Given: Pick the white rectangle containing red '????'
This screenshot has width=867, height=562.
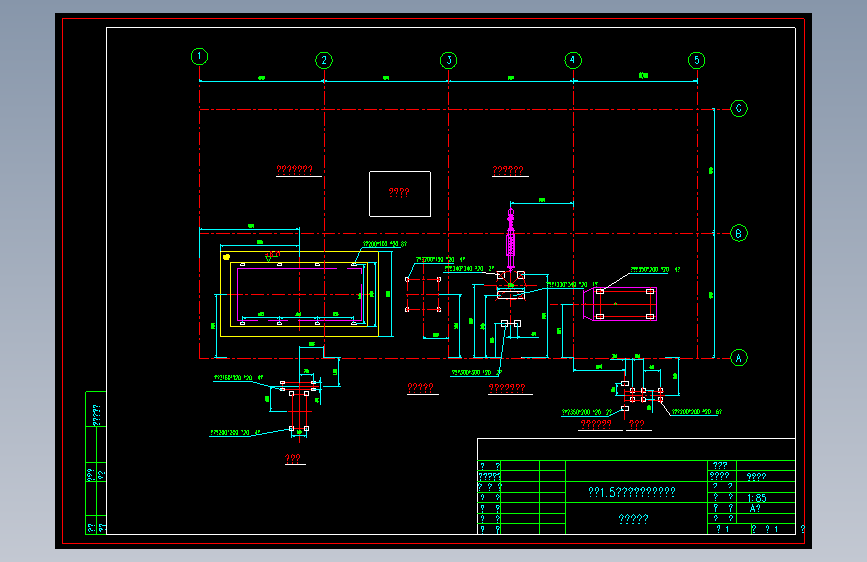Looking at the screenshot, I should (x=400, y=194).
